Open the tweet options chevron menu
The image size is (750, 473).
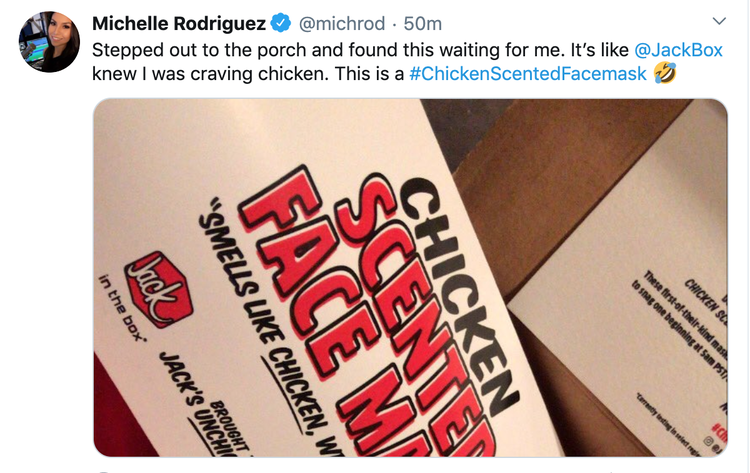719,21
